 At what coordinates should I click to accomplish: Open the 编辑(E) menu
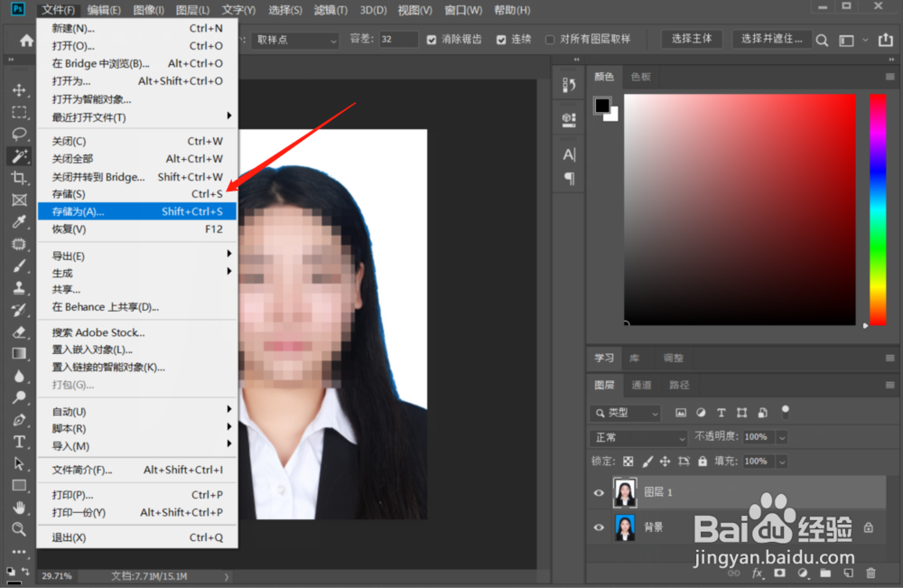coord(104,10)
